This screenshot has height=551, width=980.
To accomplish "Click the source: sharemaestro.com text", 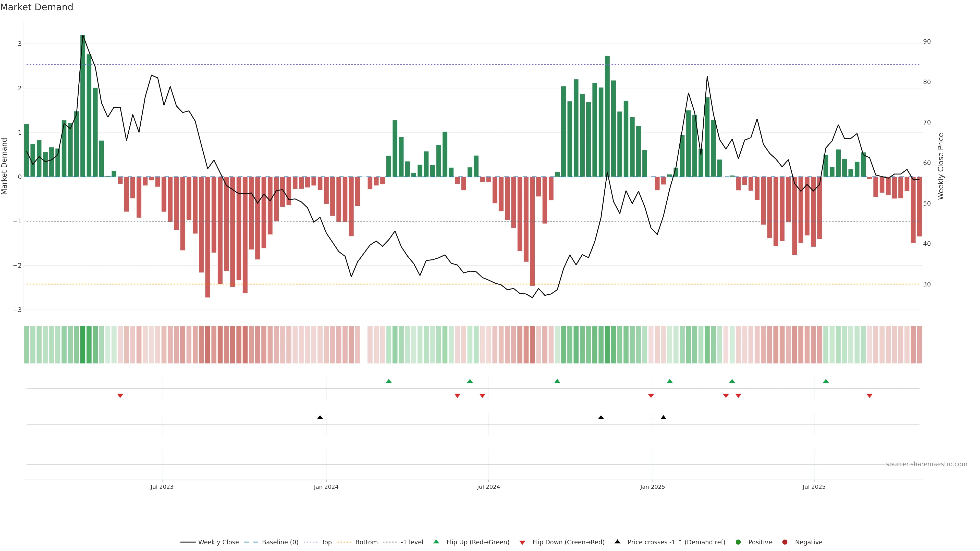I will point(926,464).
